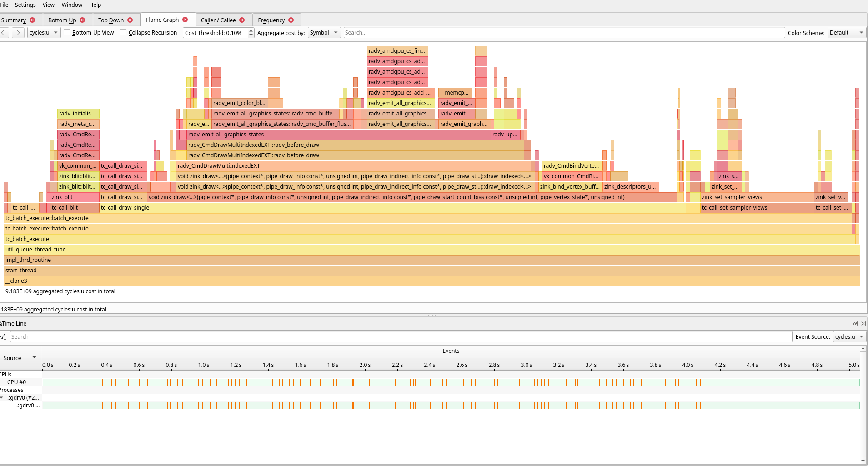The width and height of the screenshot is (868, 466).
Task: Open the Help menu
Action: [95, 5]
